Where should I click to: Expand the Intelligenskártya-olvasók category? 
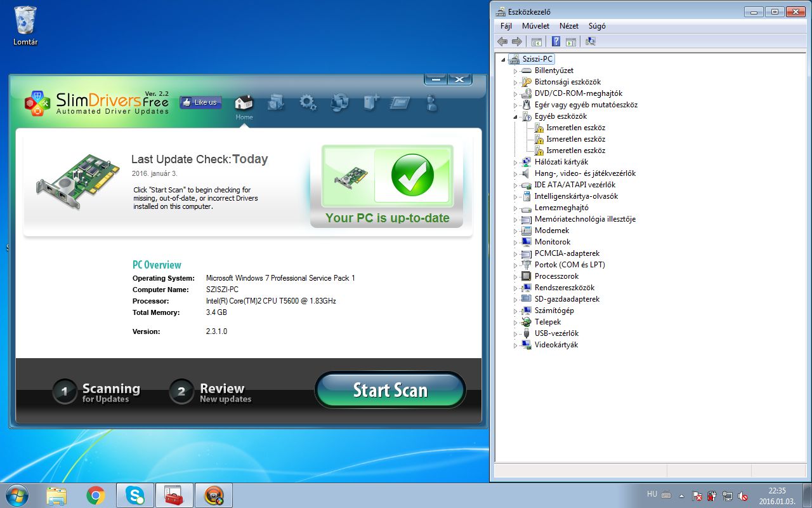coord(515,197)
